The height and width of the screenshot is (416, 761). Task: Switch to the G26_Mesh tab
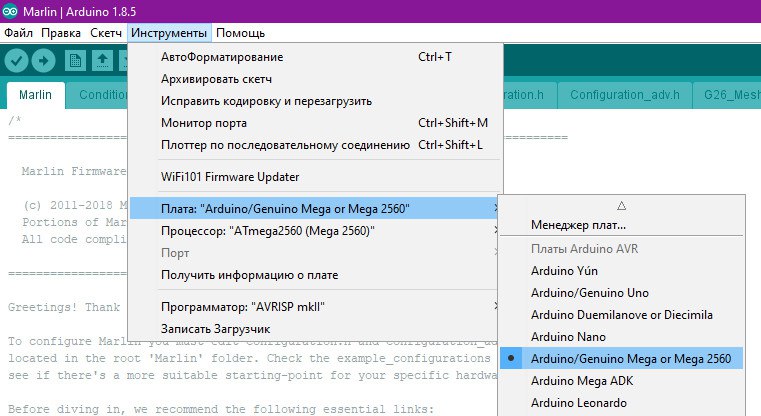pos(728,95)
